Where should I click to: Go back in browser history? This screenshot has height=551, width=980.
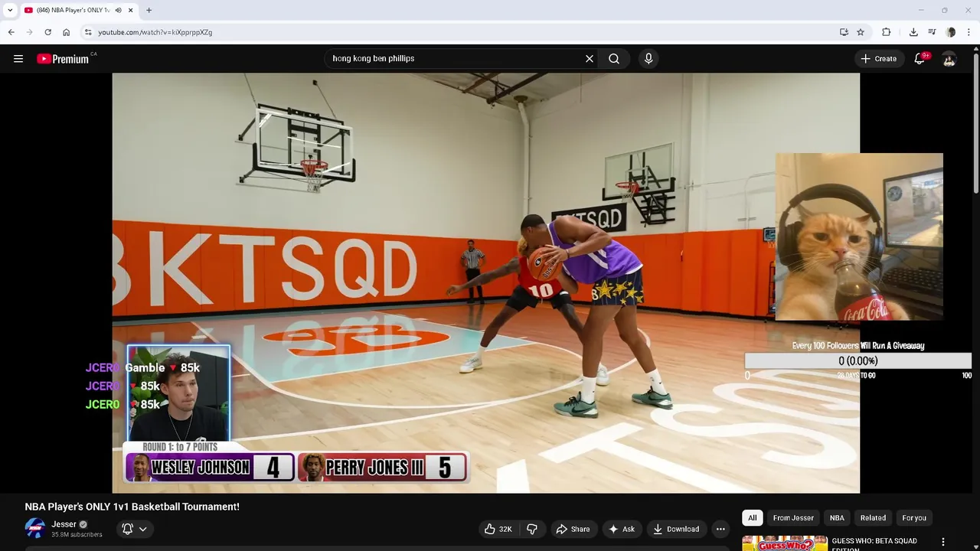(11, 32)
